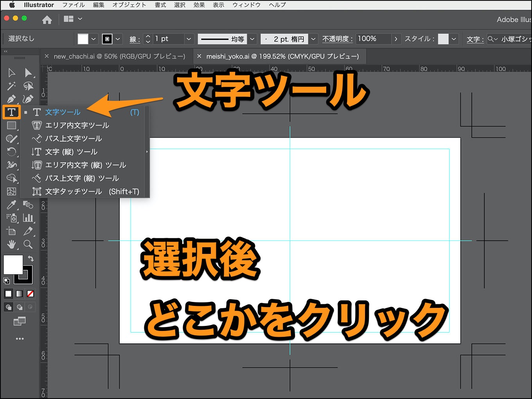Select the Width/Warp tool
The image size is (532, 399).
11,165
